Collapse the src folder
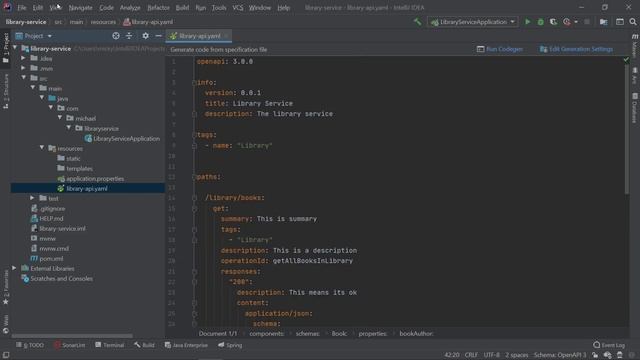This screenshot has width=640, height=360. click(24, 78)
